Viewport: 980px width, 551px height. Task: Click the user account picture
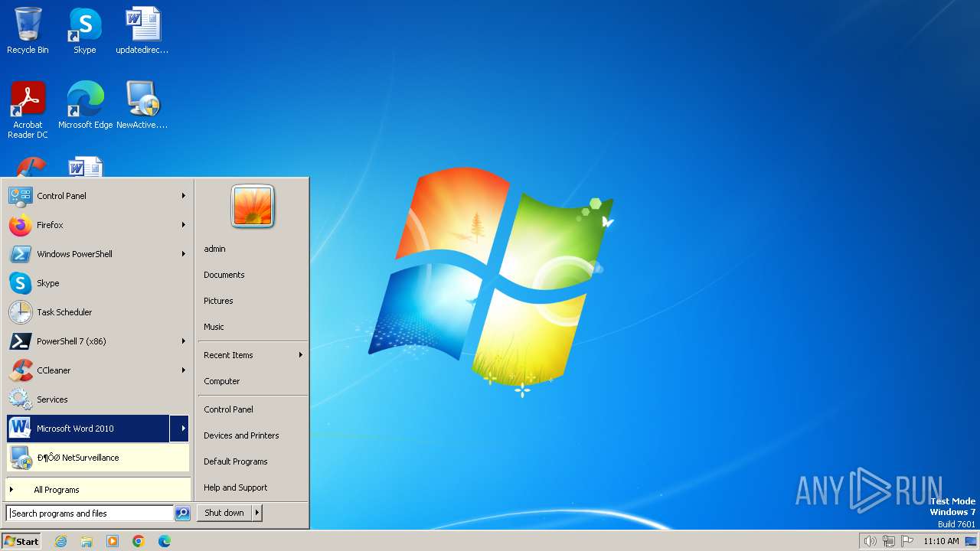(x=253, y=207)
